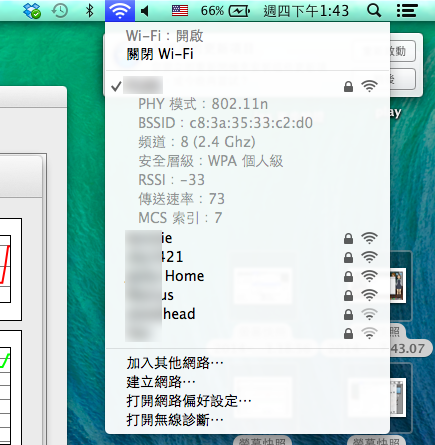Click signal-strength icon of the "Home" network
The height and width of the screenshot is (445, 435).
tap(369, 276)
